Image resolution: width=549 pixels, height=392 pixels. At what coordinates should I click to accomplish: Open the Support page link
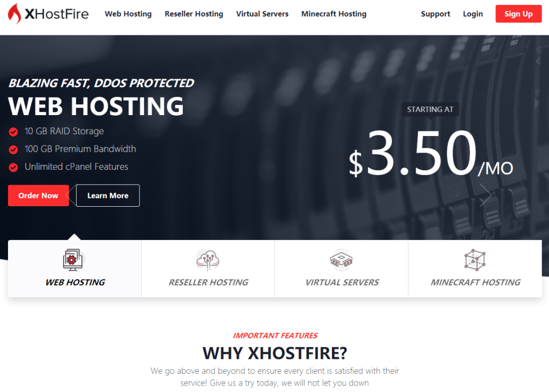435,14
